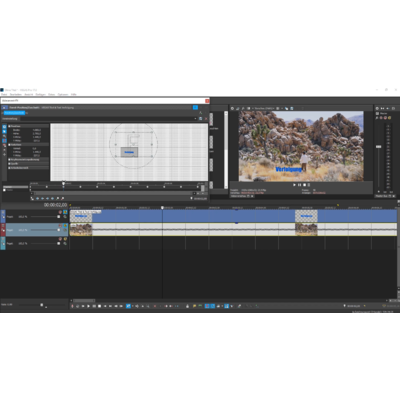The width and height of the screenshot is (400, 400).
Task: Expand the Quelle property group
Action: (9, 164)
